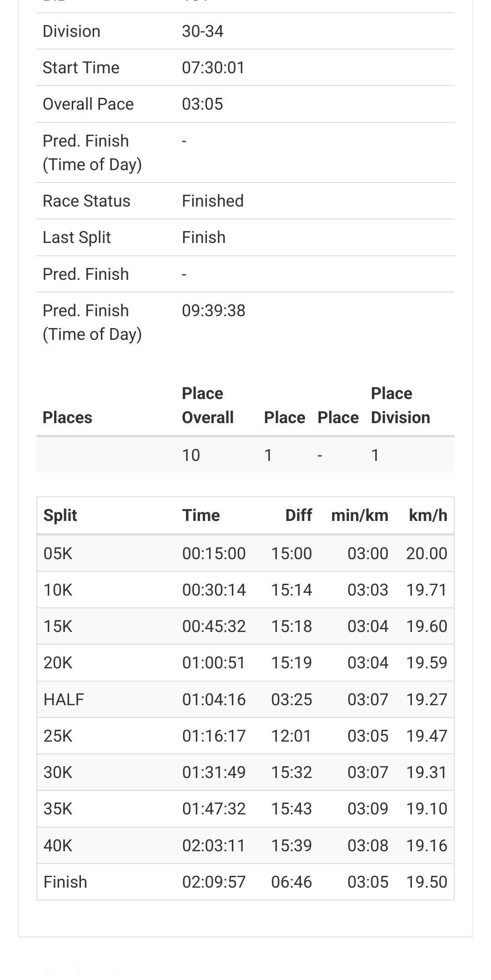
Task: Click the Race Status Finished value
Action: click(213, 201)
